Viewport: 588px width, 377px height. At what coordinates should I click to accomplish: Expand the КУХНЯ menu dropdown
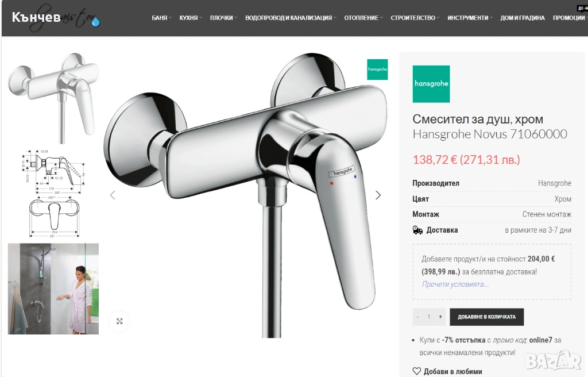click(191, 18)
